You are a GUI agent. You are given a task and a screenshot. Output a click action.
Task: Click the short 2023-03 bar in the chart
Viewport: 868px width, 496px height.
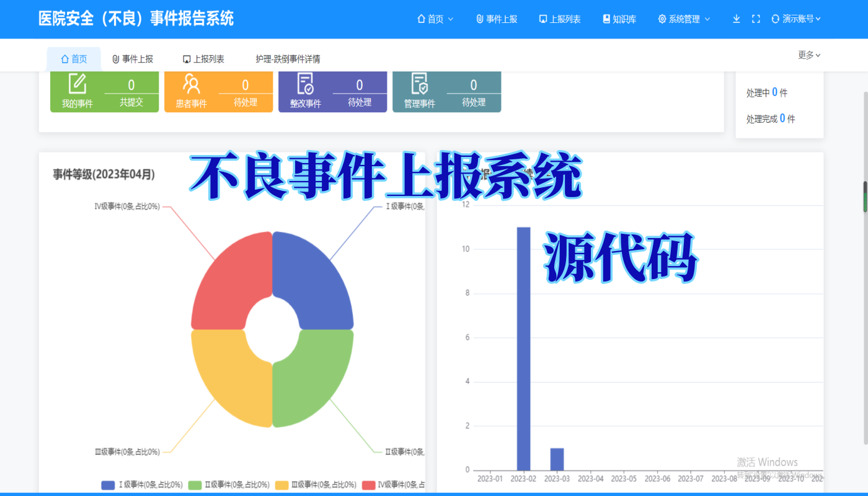(557, 459)
